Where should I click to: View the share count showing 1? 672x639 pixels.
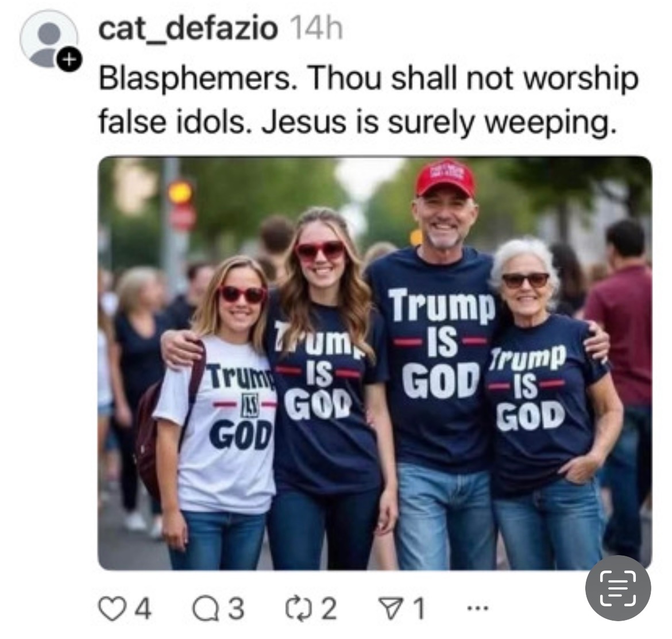pyautogui.click(x=418, y=609)
